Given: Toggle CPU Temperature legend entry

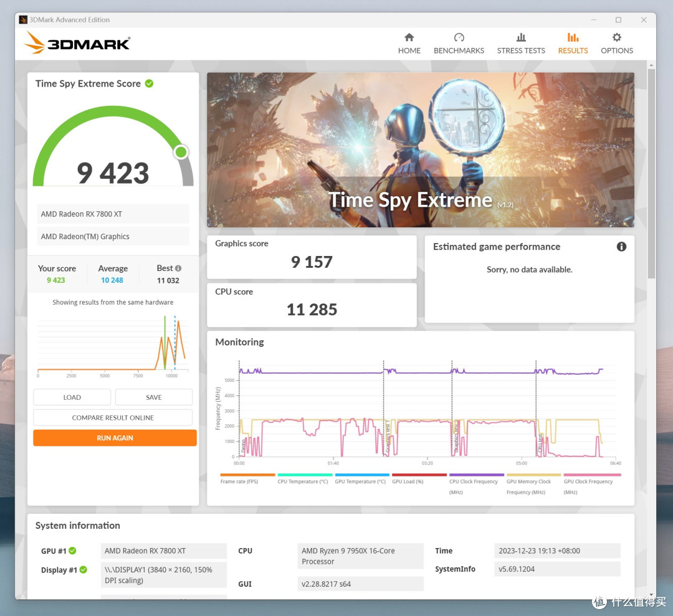Looking at the screenshot, I should (x=304, y=479).
